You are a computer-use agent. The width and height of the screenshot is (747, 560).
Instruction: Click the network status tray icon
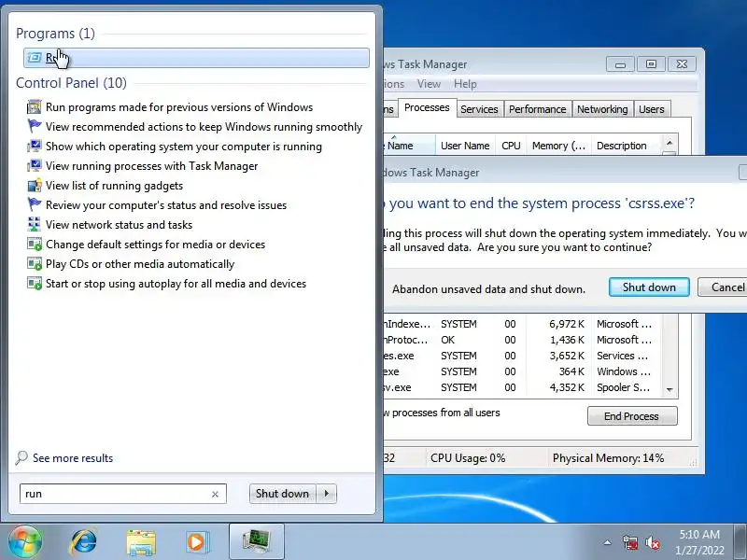629,542
